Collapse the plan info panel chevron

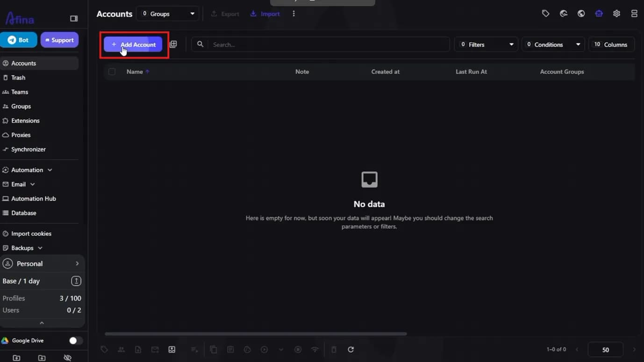click(42, 323)
